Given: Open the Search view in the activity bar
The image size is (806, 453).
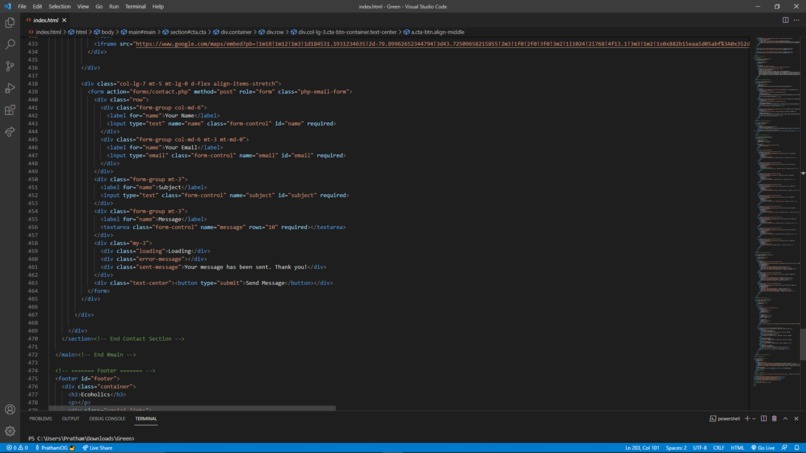Looking at the screenshot, I should [x=10, y=44].
